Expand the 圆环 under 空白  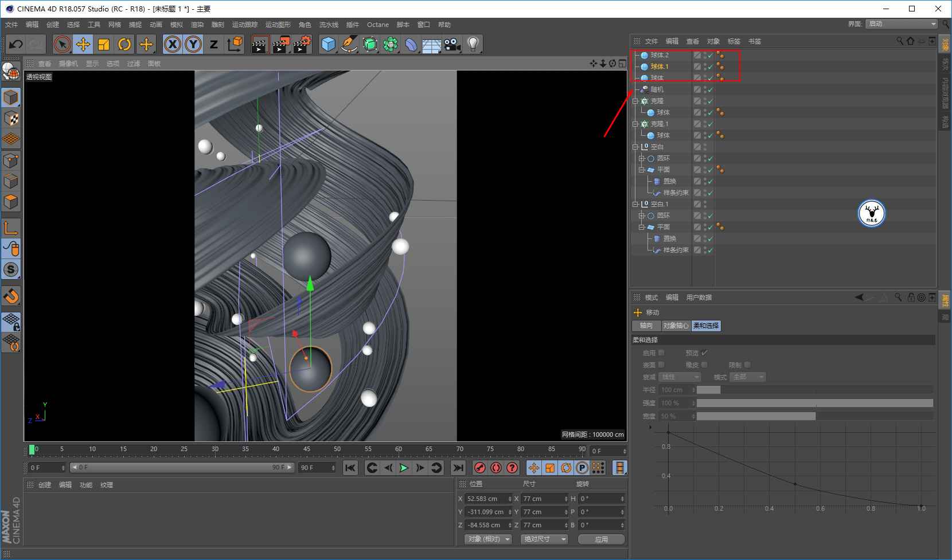point(642,158)
